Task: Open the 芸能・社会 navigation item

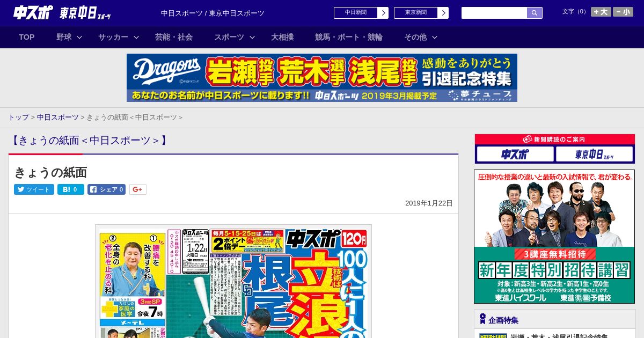Action: pos(174,37)
